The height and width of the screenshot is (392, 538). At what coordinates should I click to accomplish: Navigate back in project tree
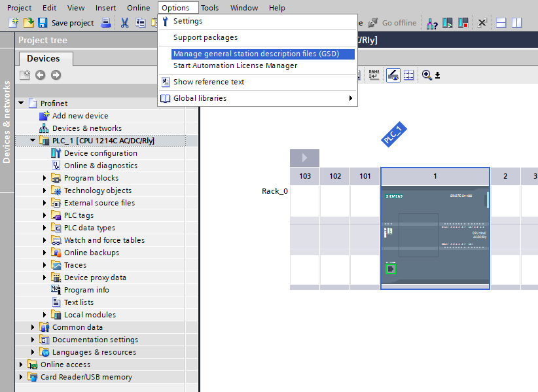(x=41, y=75)
